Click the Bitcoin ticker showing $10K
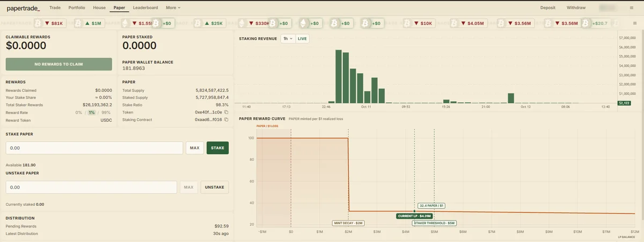Image resolution: width=644 pixels, height=242 pixels. 420,23
